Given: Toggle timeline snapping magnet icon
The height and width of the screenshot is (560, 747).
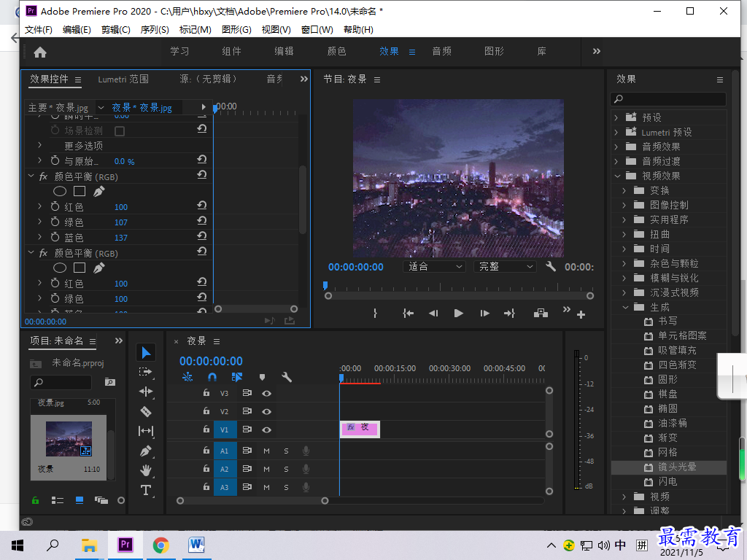Looking at the screenshot, I should [212, 377].
